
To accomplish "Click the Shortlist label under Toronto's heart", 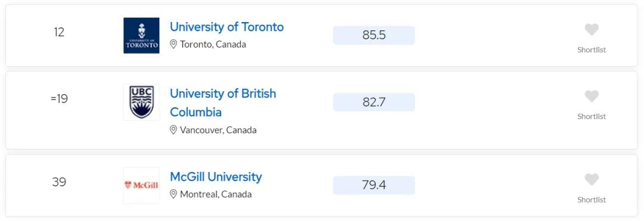I will (x=592, y=49).
